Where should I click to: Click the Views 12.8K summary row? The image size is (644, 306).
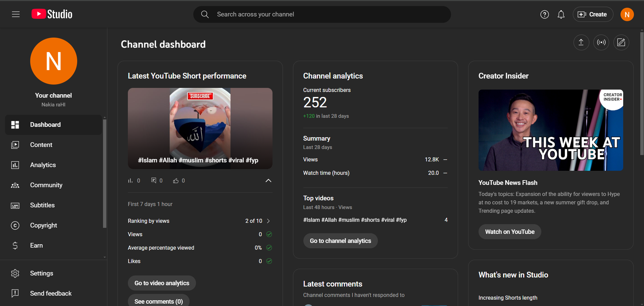pyautogui.click(x=375, y=160)
